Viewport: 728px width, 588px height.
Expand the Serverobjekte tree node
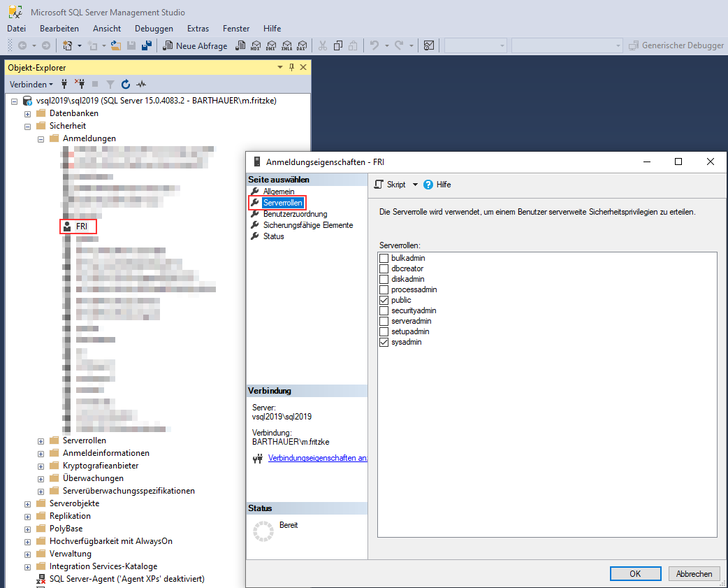coord(28,503)
